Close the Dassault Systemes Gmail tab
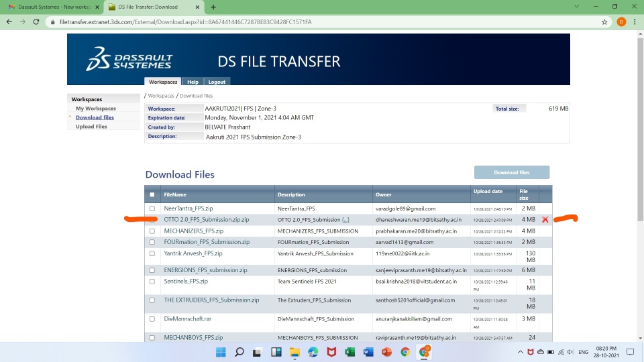This screenshot has width=644, height=362. point(97,7)
